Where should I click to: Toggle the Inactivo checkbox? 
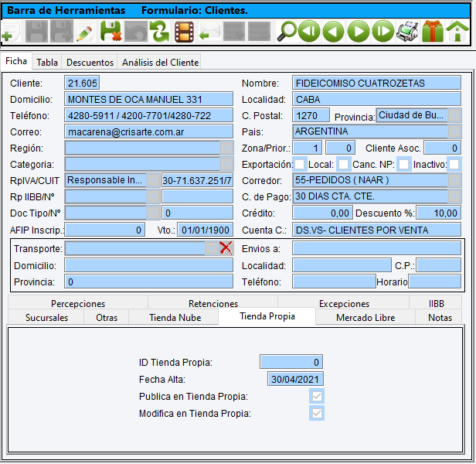click(454, 164)
